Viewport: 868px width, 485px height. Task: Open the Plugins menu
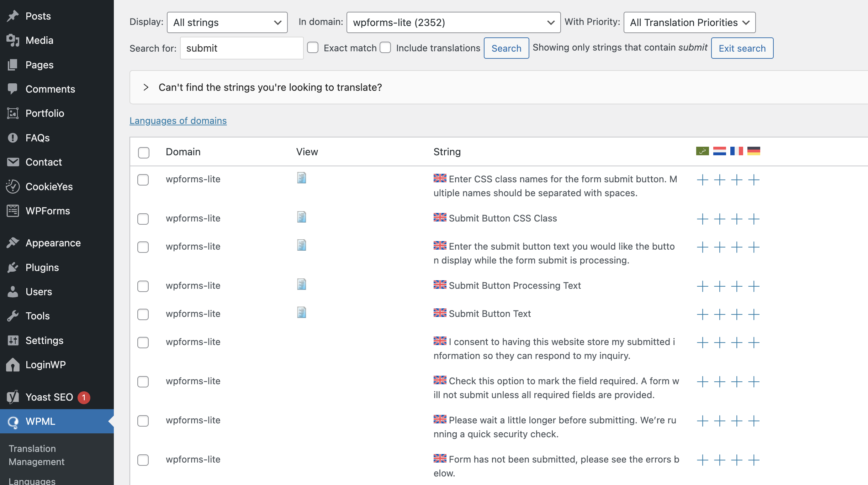click(57, 267)
